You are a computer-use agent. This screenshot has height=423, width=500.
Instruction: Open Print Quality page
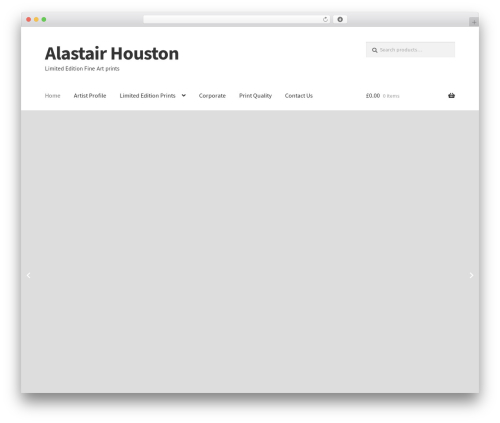[255, 96]
